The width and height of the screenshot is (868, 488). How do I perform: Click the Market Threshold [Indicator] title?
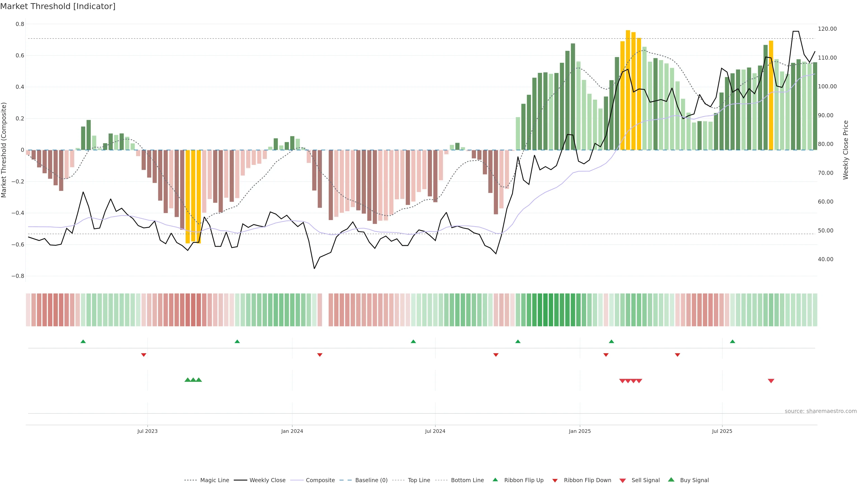point(58,6)
